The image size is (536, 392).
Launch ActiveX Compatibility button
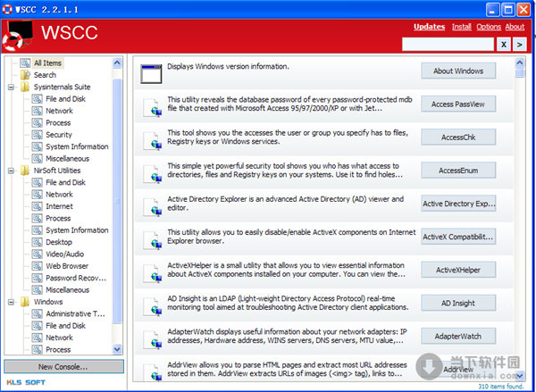click(x=458, y=237)
